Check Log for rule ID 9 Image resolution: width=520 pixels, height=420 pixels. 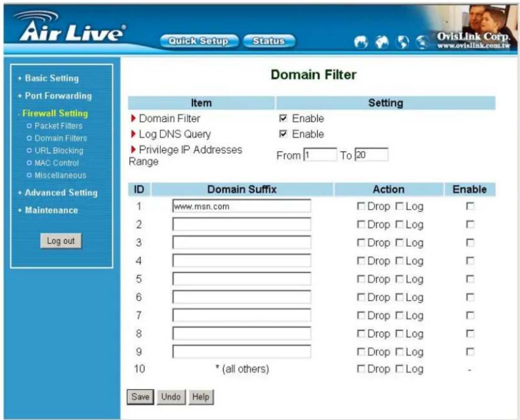pos(399,352)
